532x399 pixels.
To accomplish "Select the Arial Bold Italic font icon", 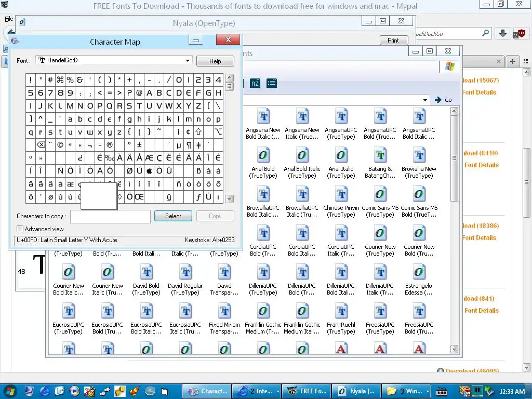I will tap(302, 163).
